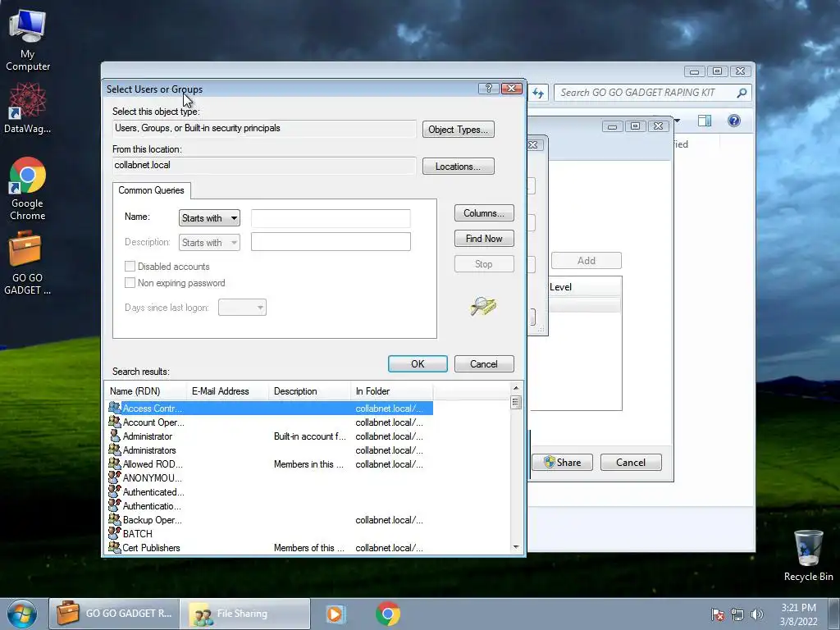Viewport: 840px width, 630px height.
Task: Click Share button in File Sharing window
Action: point(562,463)
